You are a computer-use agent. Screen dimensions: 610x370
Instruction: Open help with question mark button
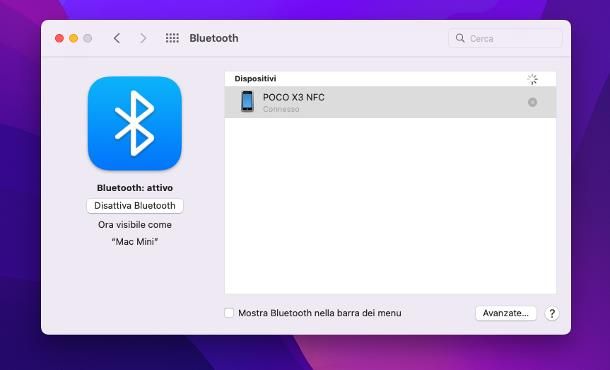coord(552,313)
